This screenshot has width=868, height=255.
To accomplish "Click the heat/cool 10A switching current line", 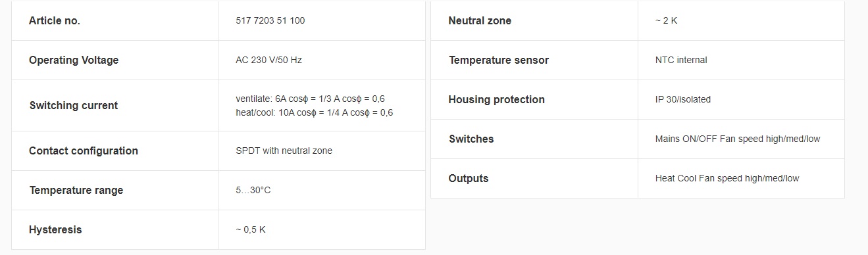I will click(314, 112).
